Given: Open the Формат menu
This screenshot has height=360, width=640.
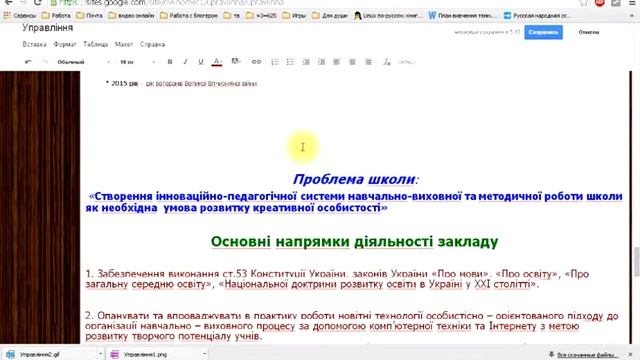Looking at the screenshot, I should pos(65,44).
